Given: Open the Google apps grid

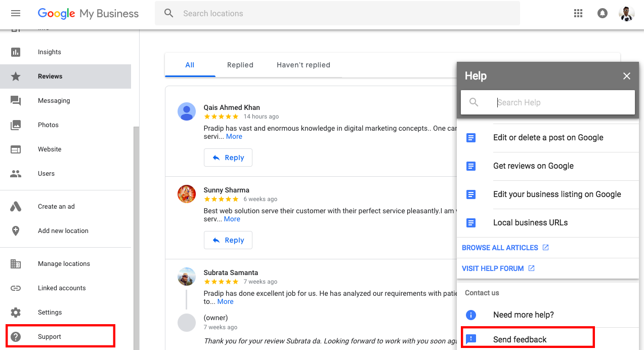Looking at the screenshot, I should tap(578, 13).
